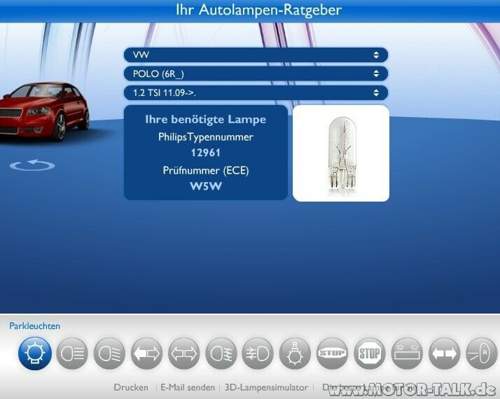Open the POLO (6R_) model dropdown
This screenshot has height=399, width=500.
click(256, 74)
